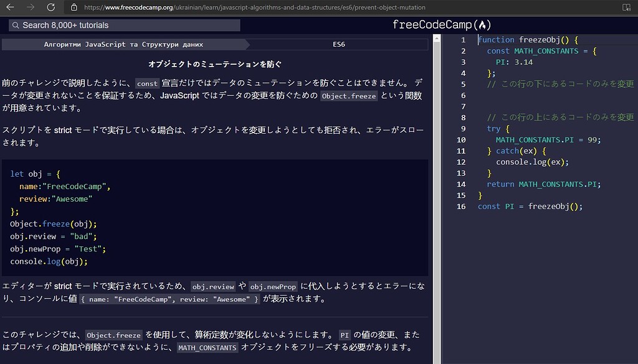The width and height of the screenshot is (638, 364).
Task: Click the MATH_CONSTANTS inline code in last paragraph
Action: point(207,348)
